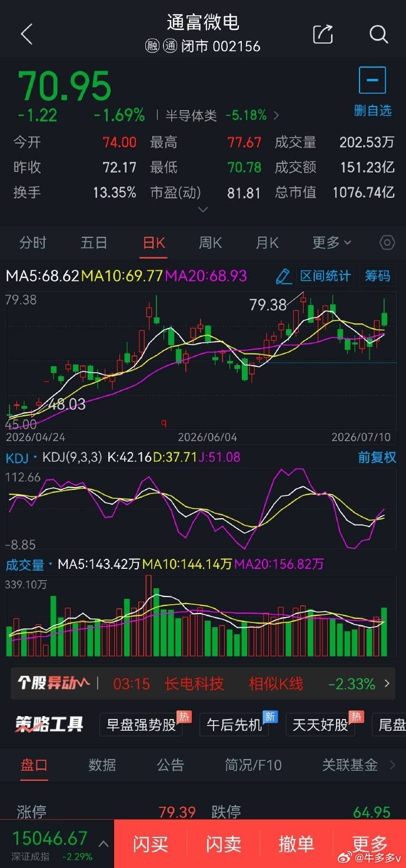Image resolution: width=406 pixels, height=868 pixels.
Task: Tap the 跌停 64.95 price
Action: [372, 813]
